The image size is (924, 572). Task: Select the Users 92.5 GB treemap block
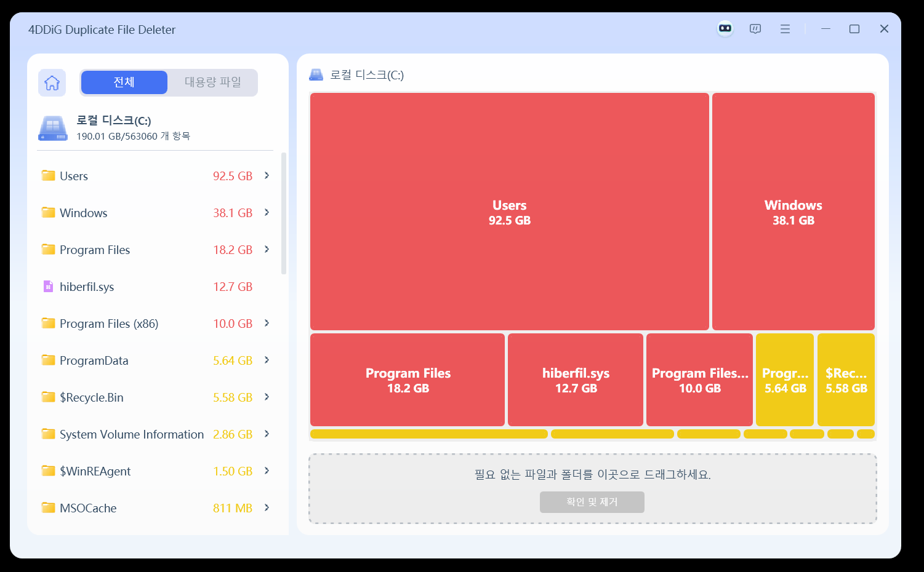(x=510, y=212)
